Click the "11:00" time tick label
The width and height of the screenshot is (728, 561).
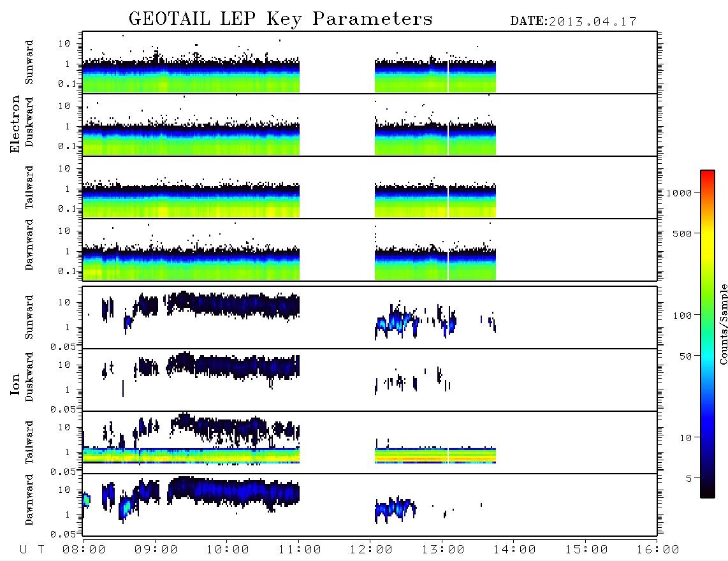point(300,550)
